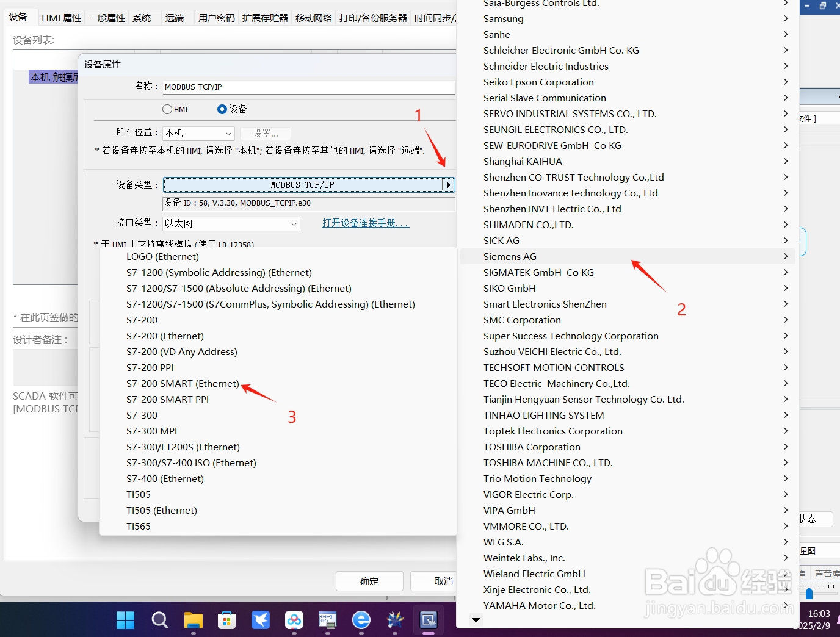Viewport: 840px width, 637px height.
Task: Expand the Samsung submenu arrow
Action: coord(786,19)
